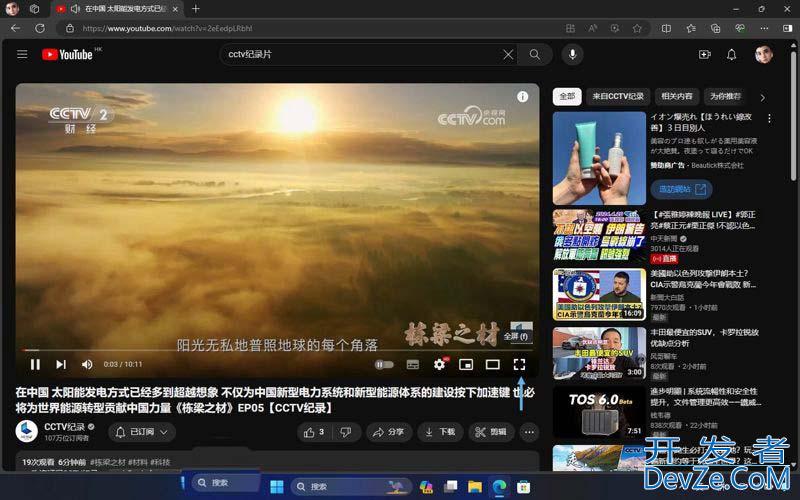This screenshot has width=800, height=500.
Task: Click the ad's 造訪網站 button
Action: click(682, 189)
